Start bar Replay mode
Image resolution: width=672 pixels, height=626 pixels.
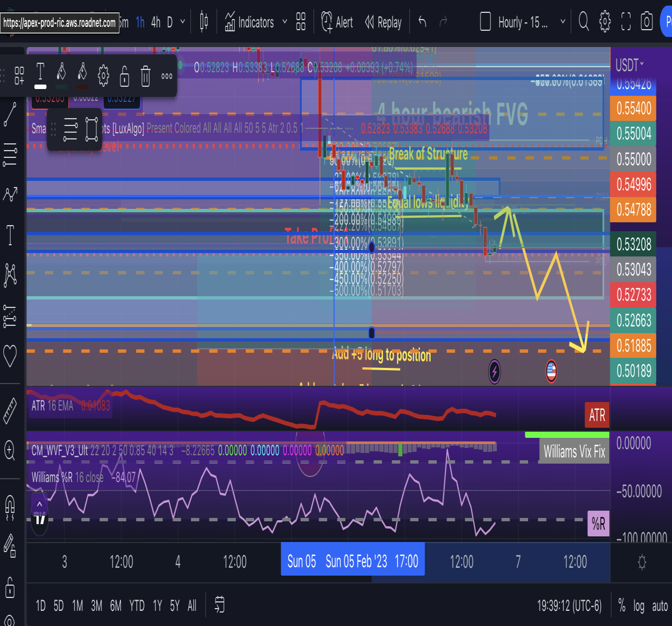coord(383,22)
